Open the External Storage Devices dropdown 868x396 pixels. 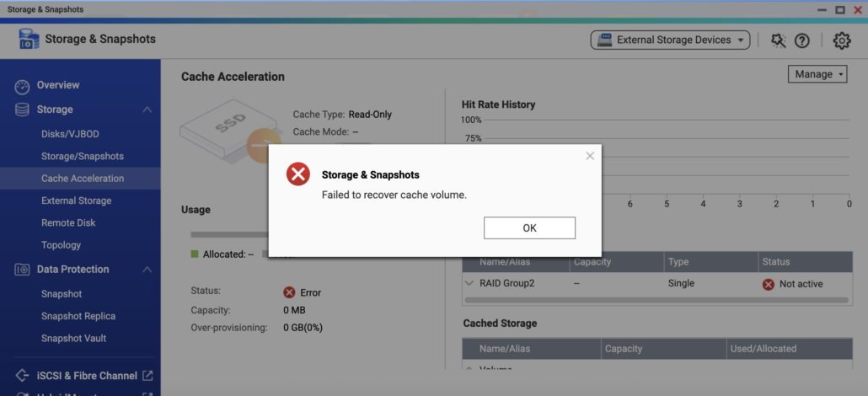(x=670, y=40)
